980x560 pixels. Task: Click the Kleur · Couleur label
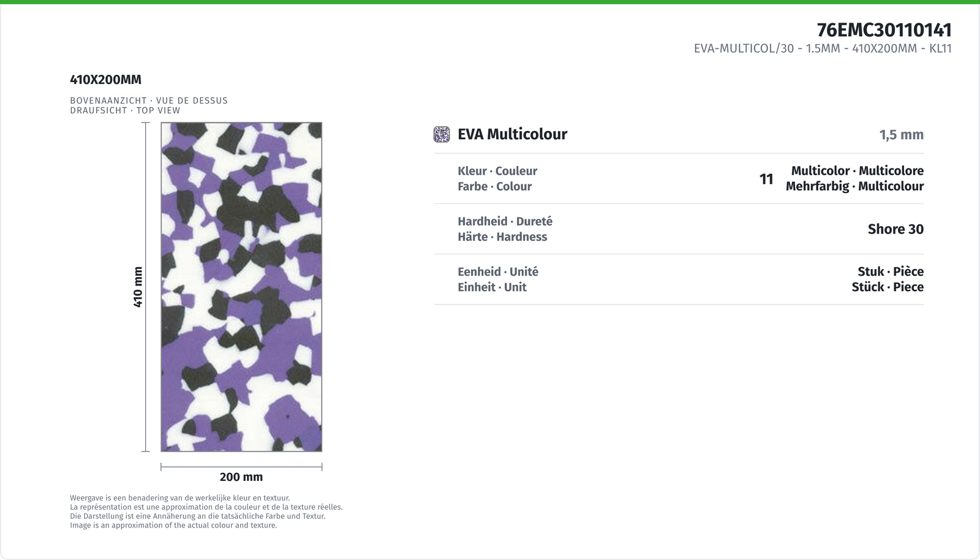pyautogui.click(x=497, y=171)
